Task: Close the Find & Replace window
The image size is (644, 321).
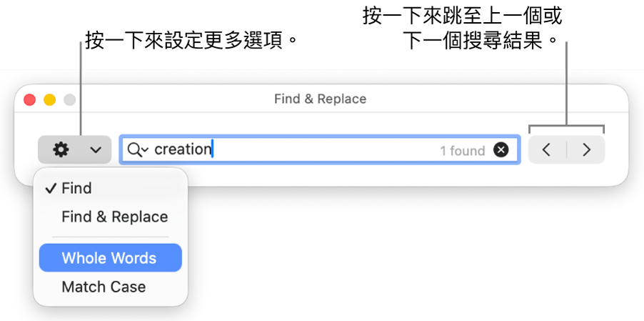Action: [30, 100]
